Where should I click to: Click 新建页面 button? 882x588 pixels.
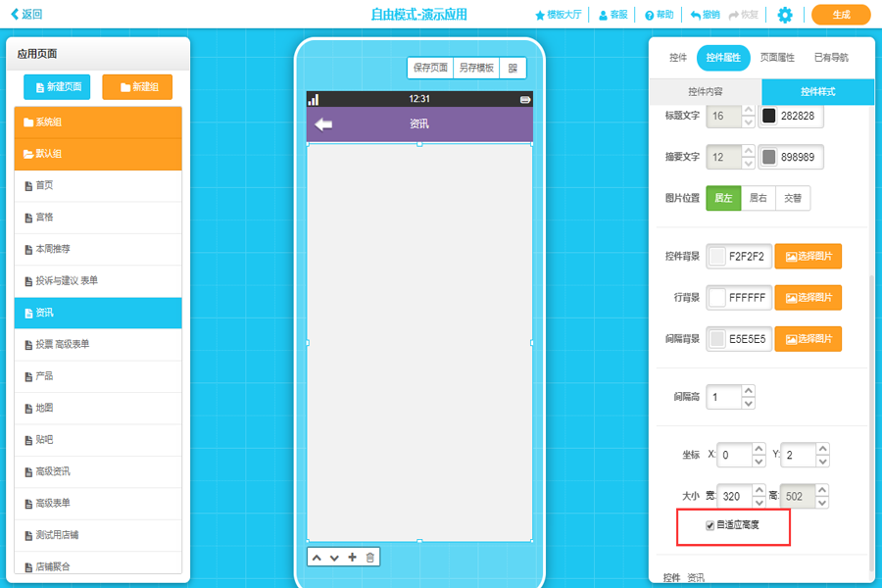click(58, 87)
